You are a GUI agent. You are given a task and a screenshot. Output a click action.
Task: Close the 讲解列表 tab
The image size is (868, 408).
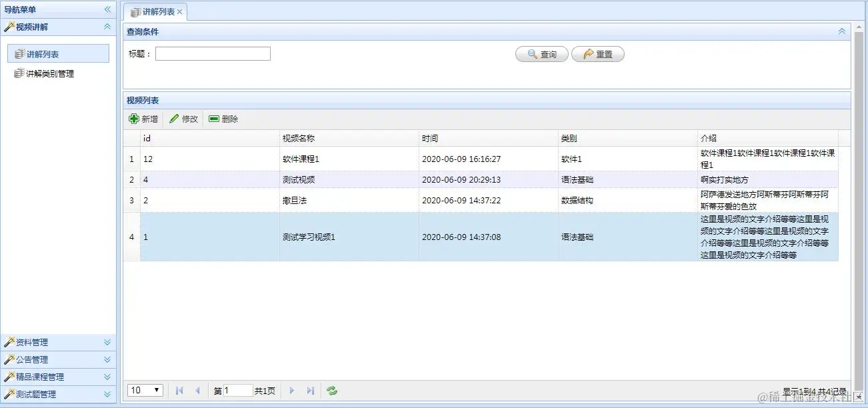[179, 12]
